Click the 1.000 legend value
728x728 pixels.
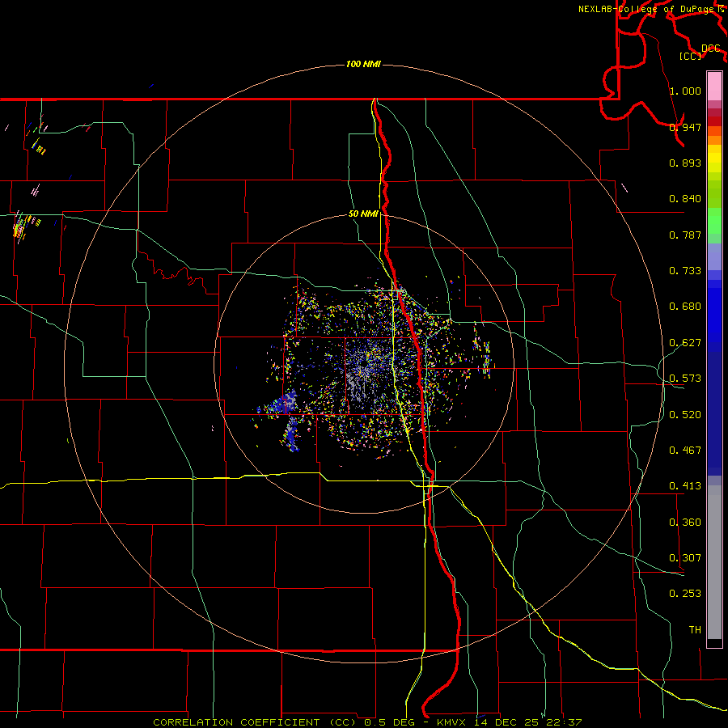point(685,91)
